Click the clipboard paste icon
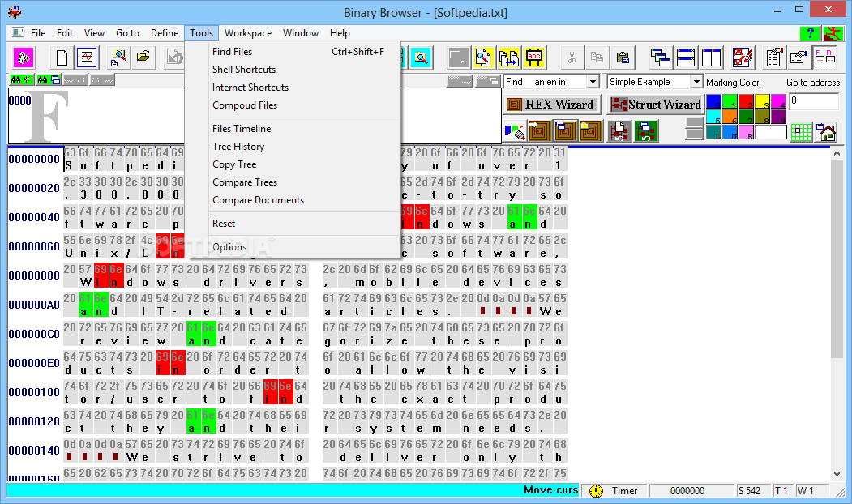Screen dimensions: 852x504 [623, 57]
